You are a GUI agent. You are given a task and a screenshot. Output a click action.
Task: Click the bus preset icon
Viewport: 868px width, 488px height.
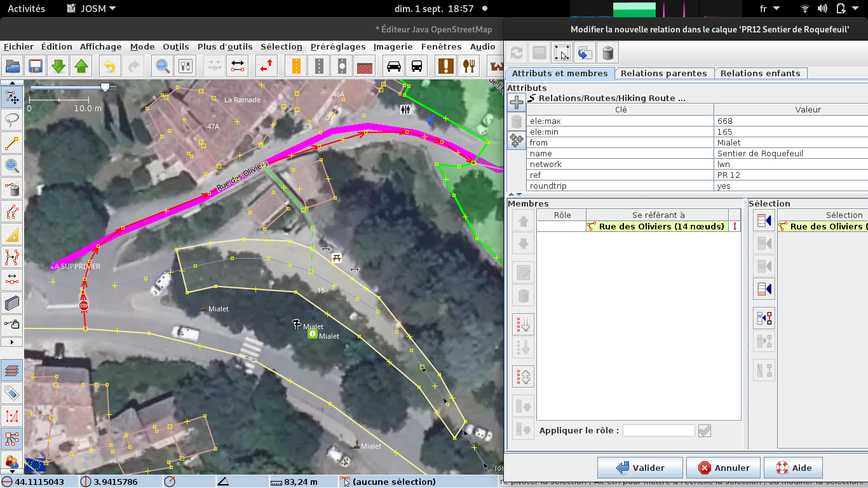click(x=417, y=66)
